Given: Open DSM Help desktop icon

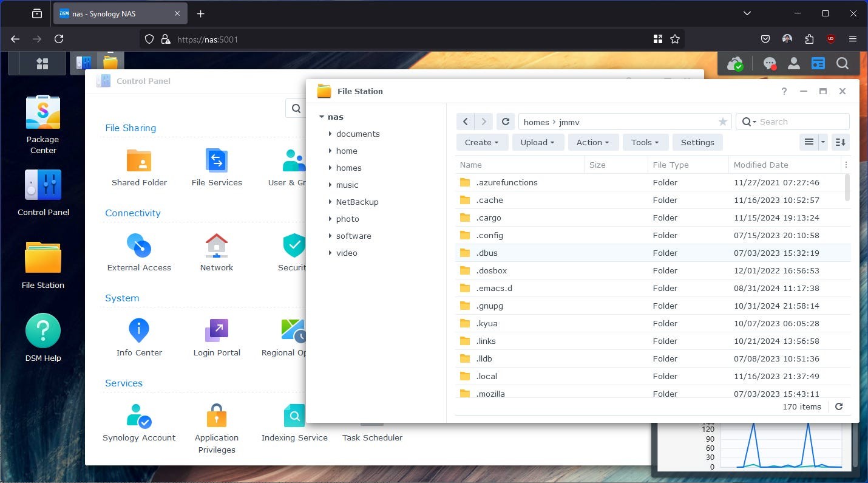Looking at the screenshot, I should pos(43,338).
